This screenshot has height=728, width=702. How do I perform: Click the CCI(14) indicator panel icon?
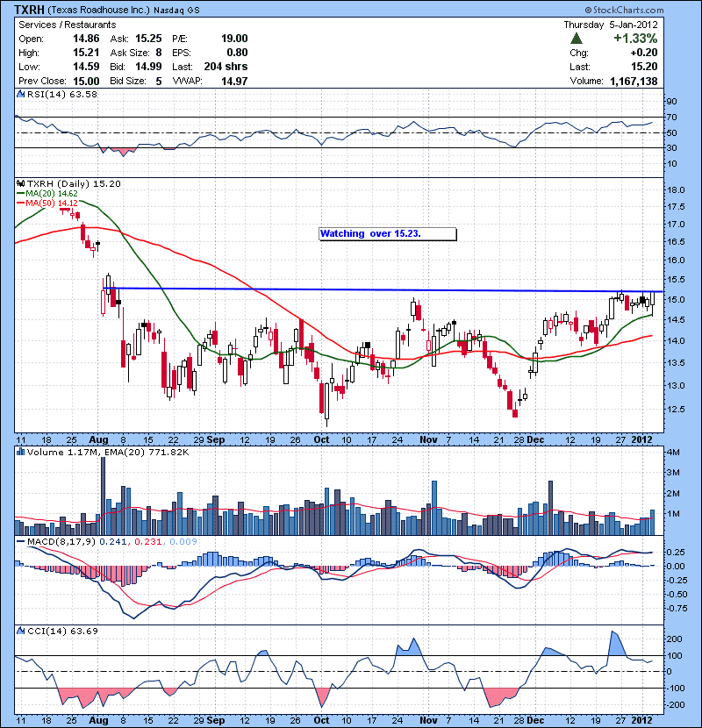21,631
